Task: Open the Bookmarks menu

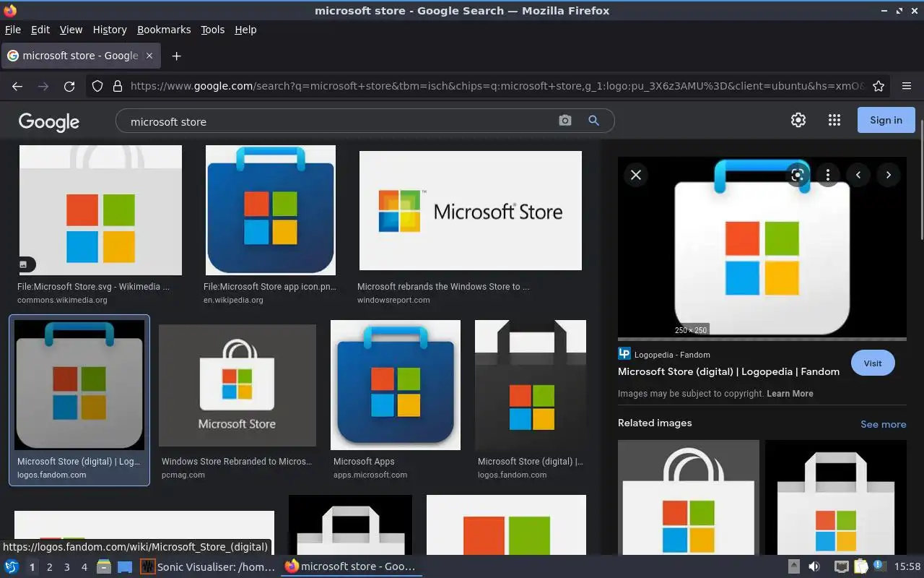Action: 164,30
